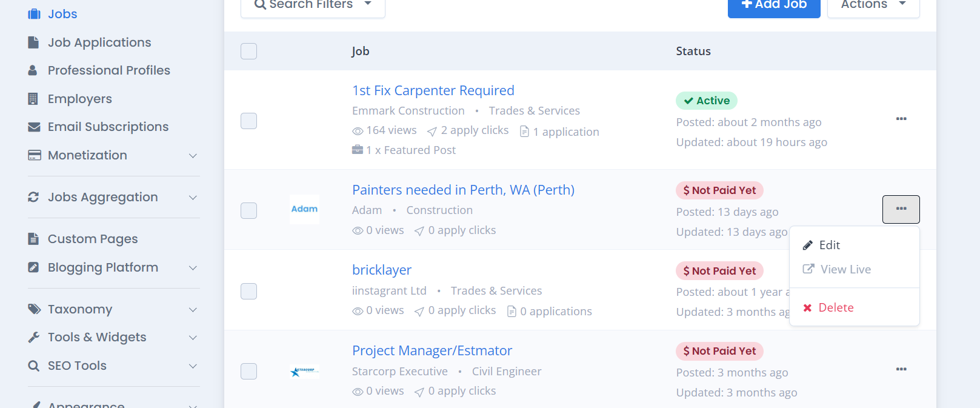
Task: Click View Live in the popup menu
Action: coord(845,269)
